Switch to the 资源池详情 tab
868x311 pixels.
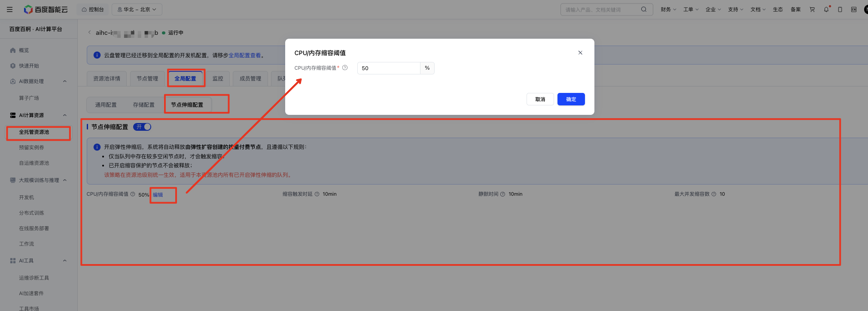coord(107,79)
